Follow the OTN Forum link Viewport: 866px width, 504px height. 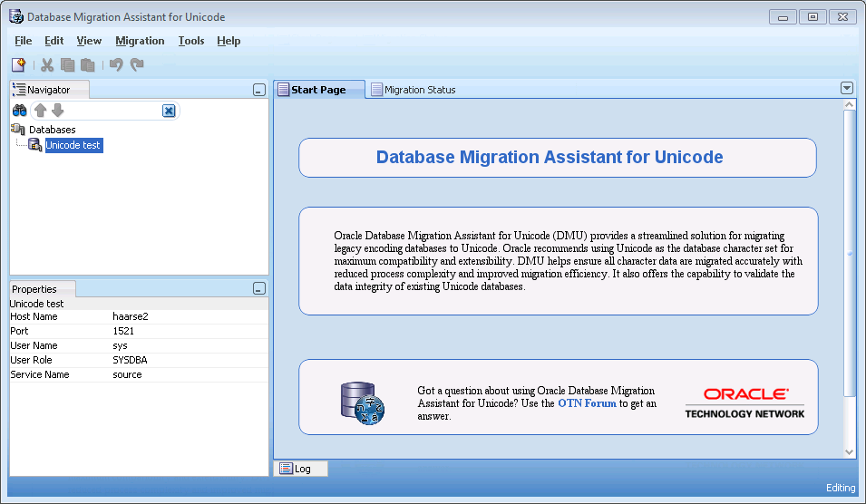(587, 403)
